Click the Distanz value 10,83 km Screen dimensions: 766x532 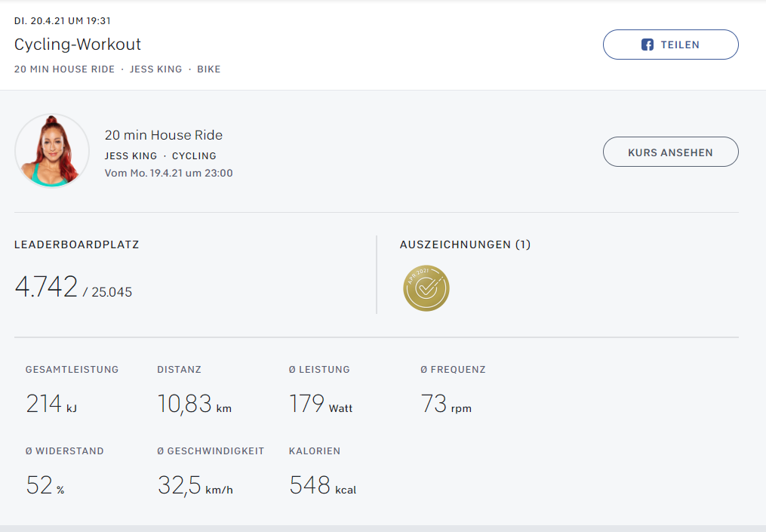194,404
